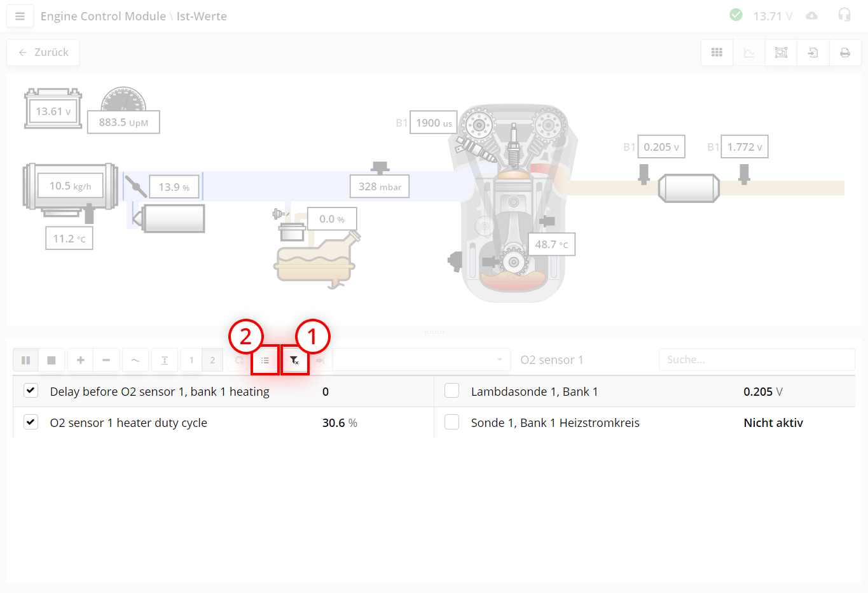Click the Zurück back button
The height and width of the screenshot is (593, 868).
pyautogui.click(x=43, y=52)
